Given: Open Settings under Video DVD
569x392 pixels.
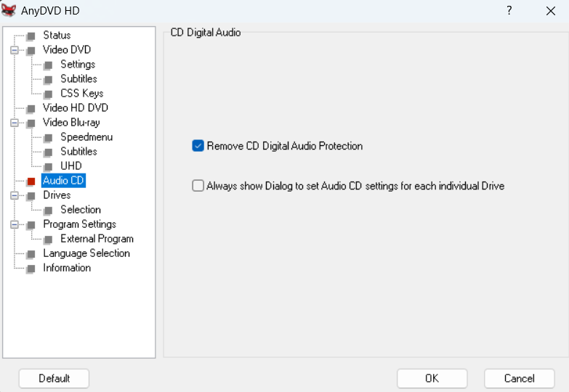Looking at the screenshot, I should tap(78, 64).
